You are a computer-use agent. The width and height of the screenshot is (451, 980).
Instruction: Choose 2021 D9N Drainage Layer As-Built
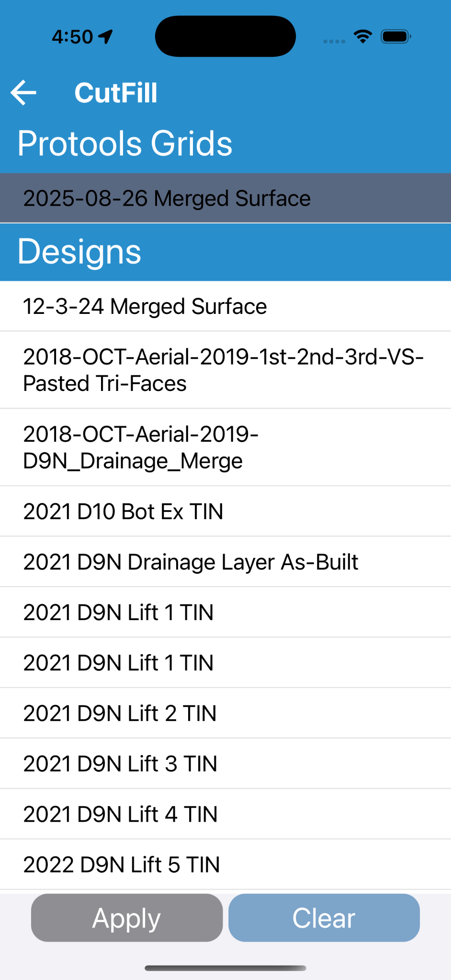point(225,562)
